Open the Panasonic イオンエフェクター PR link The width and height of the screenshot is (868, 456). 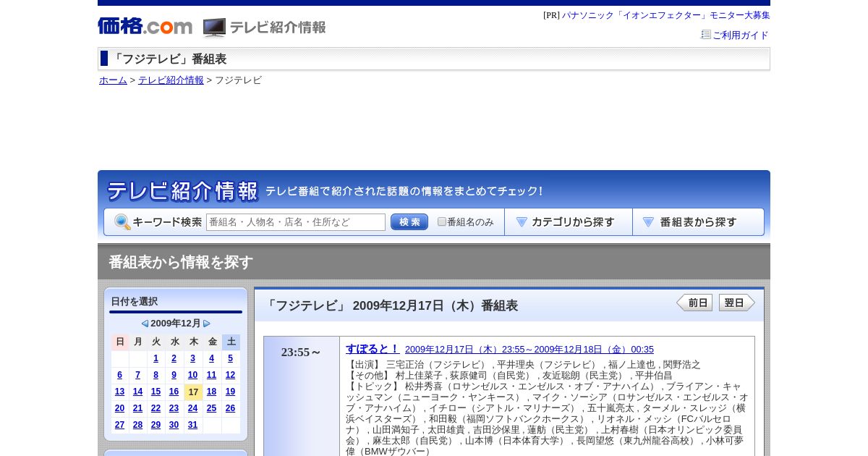click(666, 15)
